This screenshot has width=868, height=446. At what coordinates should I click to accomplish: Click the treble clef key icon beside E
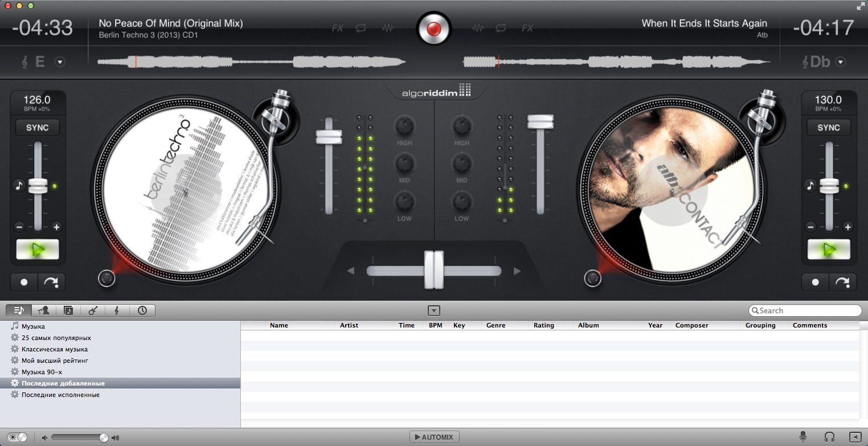[24, 62]
